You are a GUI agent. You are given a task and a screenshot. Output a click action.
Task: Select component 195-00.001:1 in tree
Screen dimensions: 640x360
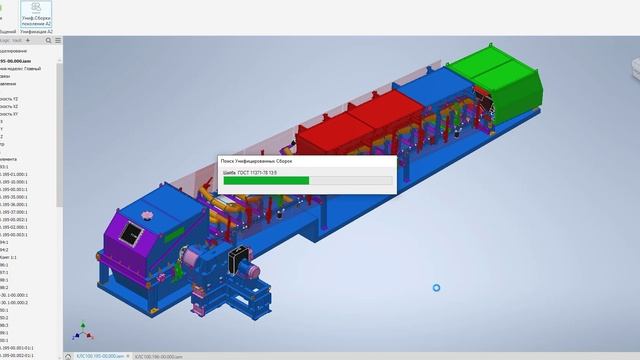(14, 189)
